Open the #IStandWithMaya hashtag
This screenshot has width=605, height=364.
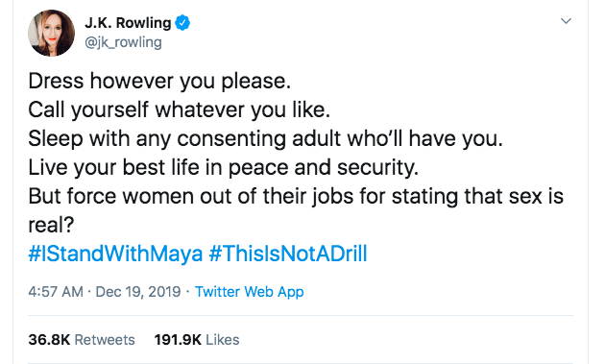(115, 254)
